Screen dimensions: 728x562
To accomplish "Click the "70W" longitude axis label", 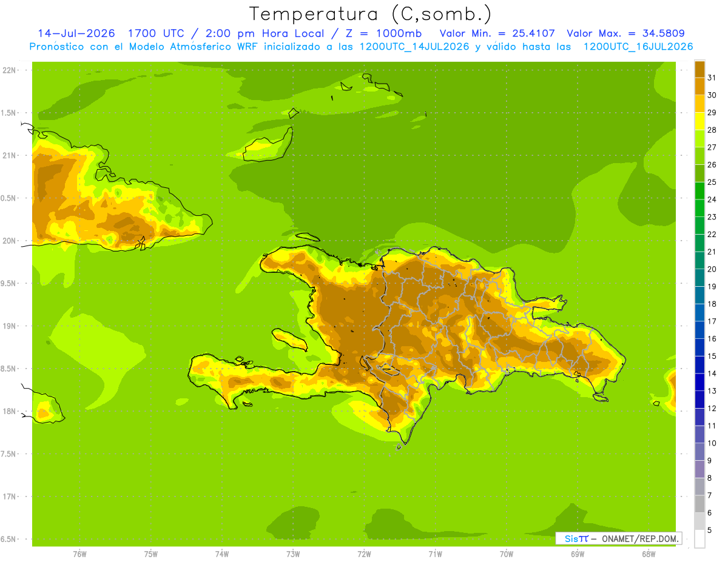I will 507,554.
